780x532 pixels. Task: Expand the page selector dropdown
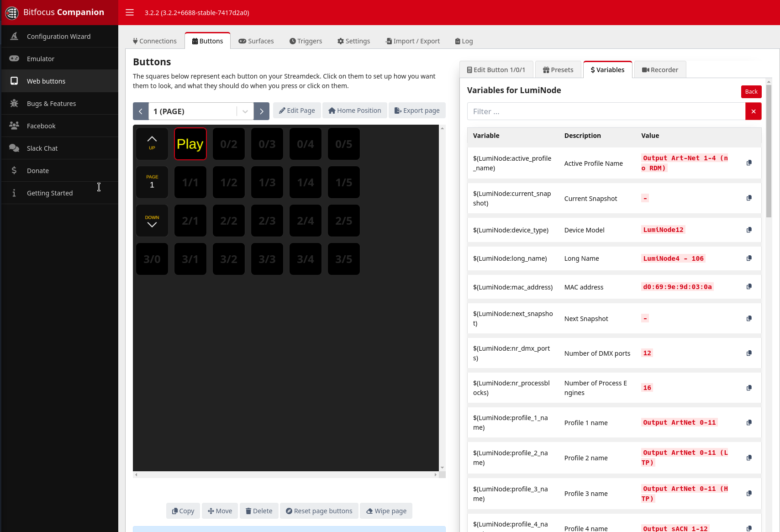pyautogui.click(x=245, y=111)
